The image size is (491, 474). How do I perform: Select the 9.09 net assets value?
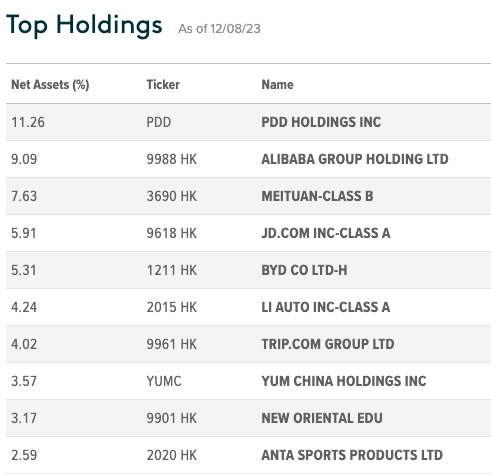point(24,159)
